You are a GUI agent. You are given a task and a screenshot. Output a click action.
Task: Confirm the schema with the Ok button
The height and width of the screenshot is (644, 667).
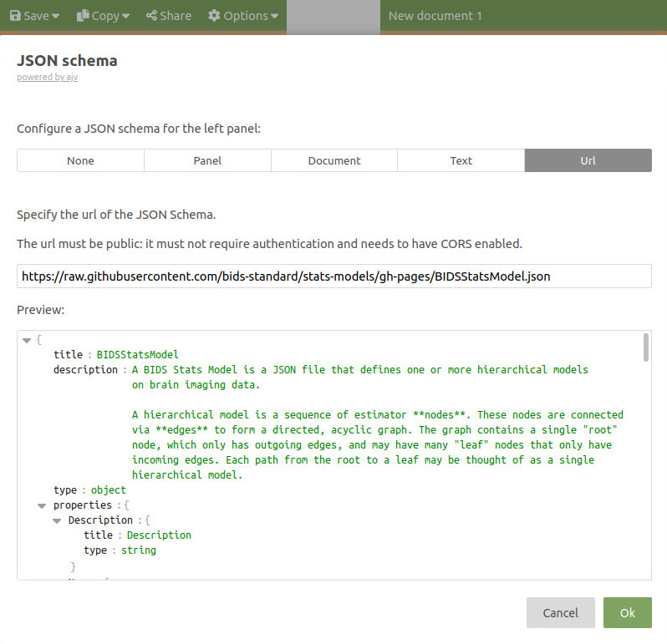tap(627, 612)
